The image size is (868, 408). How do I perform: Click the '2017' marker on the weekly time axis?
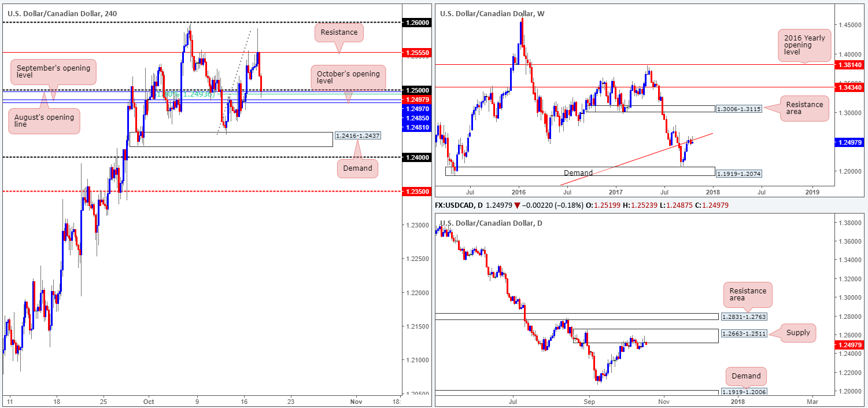pyautogui.click(x=615, y=191)
